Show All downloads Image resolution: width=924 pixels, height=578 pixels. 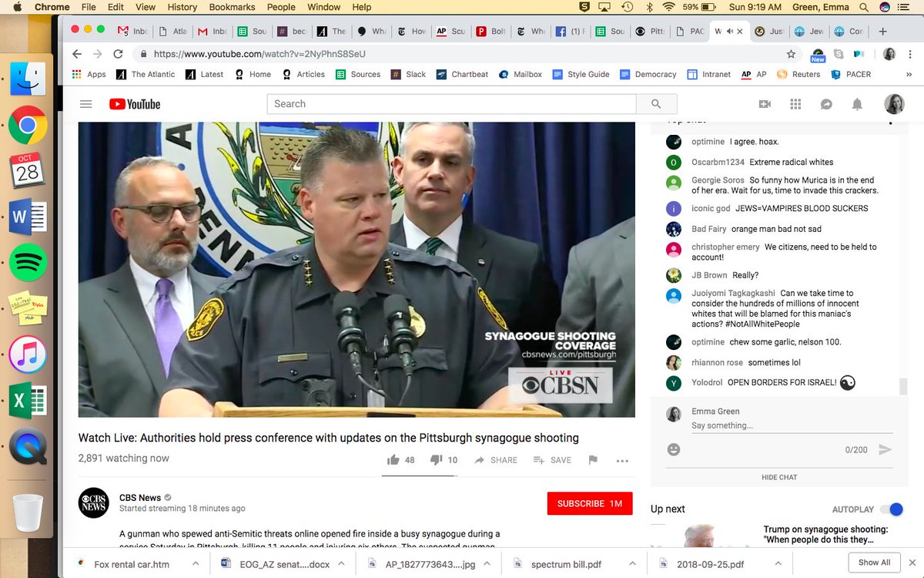click(874, 563)
